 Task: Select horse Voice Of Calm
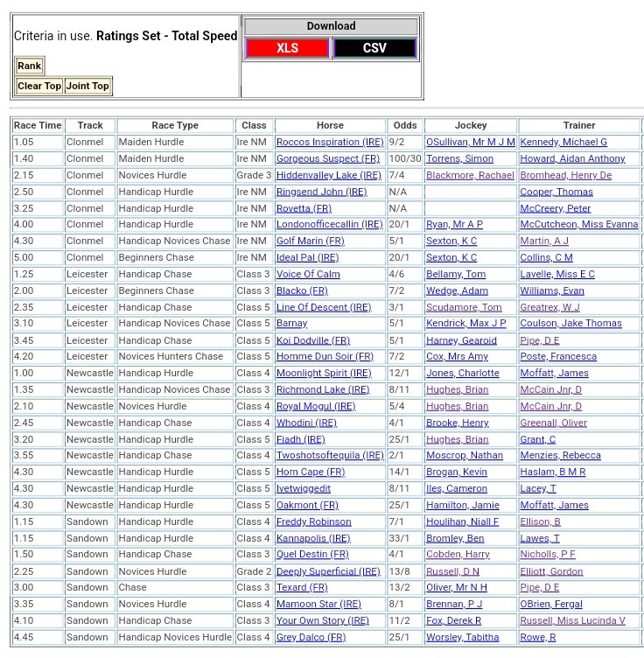click(308, 274)
